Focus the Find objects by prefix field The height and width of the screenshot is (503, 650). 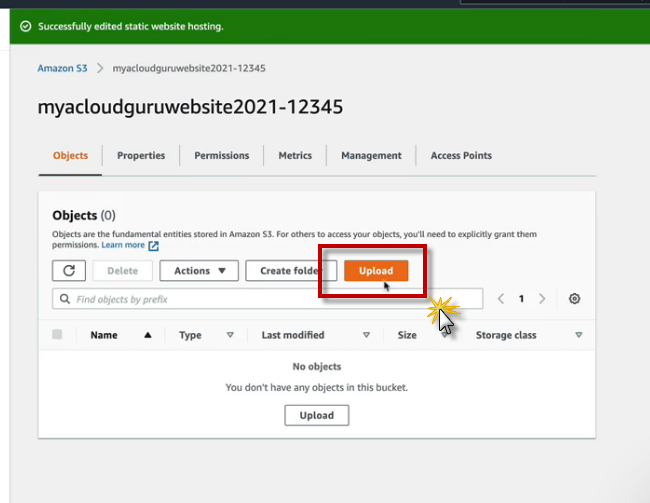click(x=267, y=299)
